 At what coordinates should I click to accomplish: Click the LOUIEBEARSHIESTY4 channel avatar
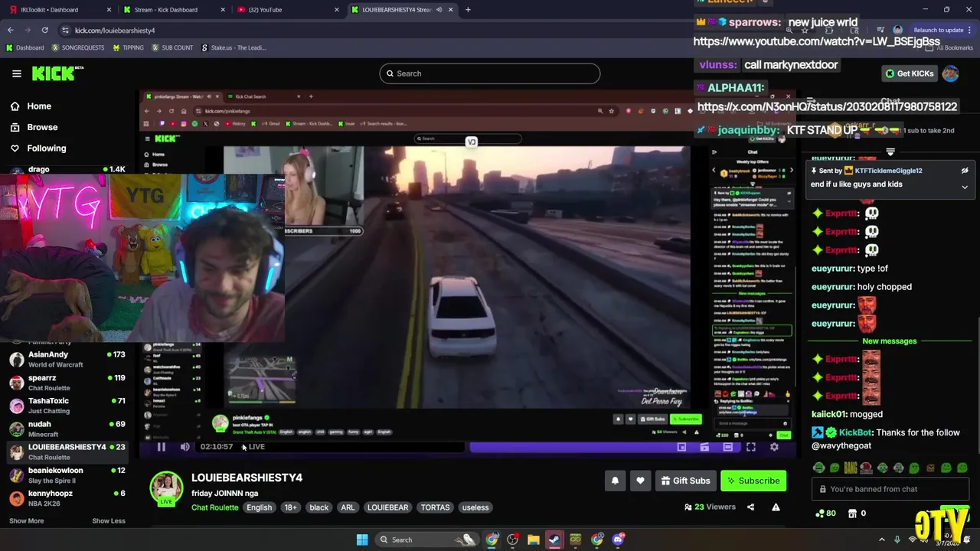pos(166,489)
